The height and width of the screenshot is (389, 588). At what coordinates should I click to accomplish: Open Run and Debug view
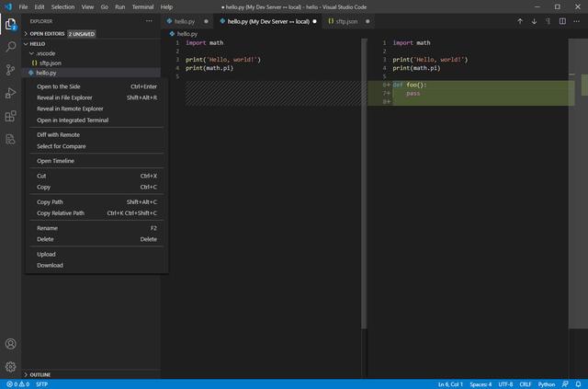coord(10,93)
